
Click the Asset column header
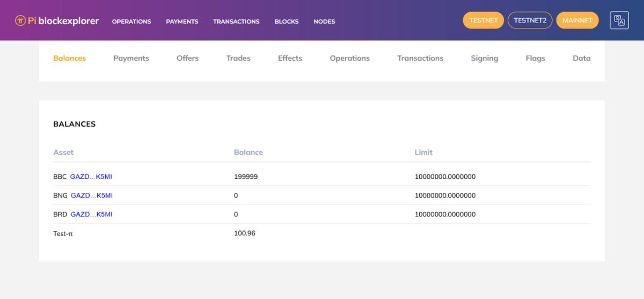63,152
